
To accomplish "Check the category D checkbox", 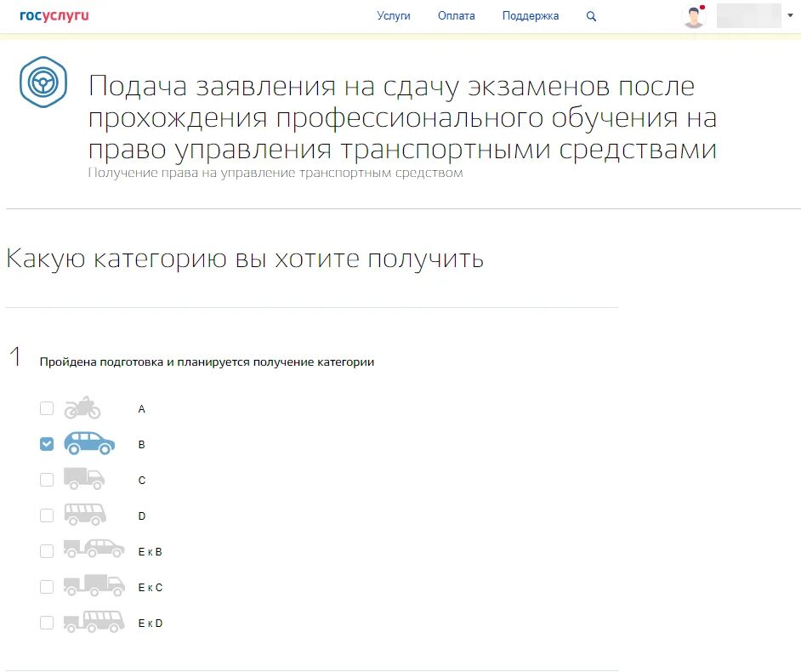I will [x=47, y=515].
